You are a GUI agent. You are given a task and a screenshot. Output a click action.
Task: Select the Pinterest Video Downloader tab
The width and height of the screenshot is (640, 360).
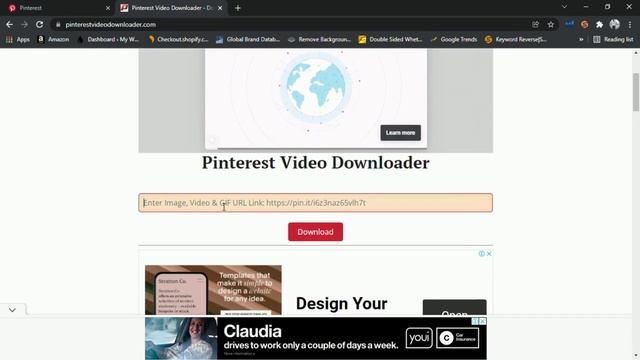point(171,8)
